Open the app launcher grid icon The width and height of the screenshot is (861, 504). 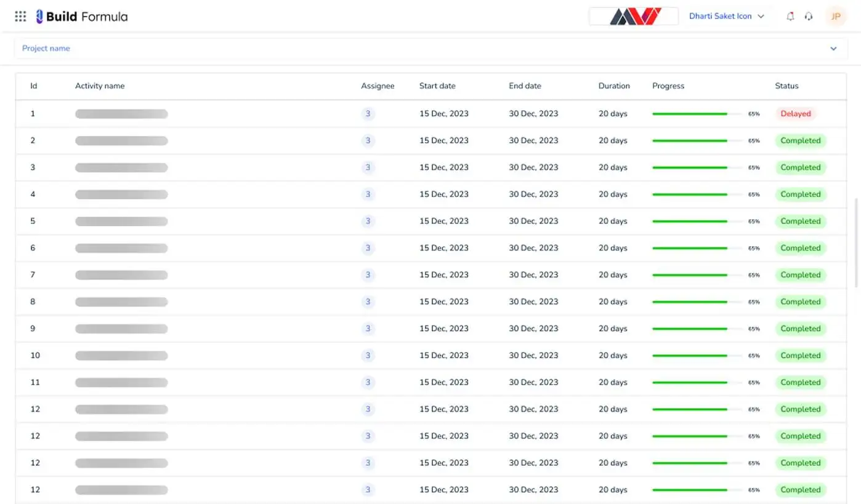[x=20, y=17]
